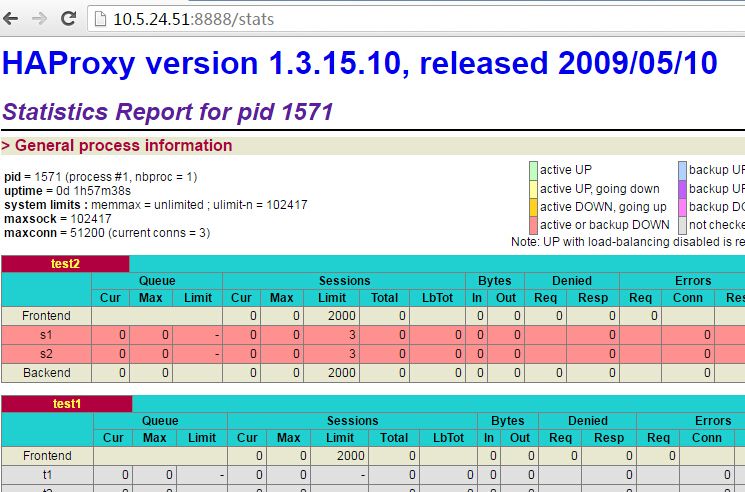Click the Errors column header in test2
Viewport: 745px width, 492px height.
pos(693,281)
